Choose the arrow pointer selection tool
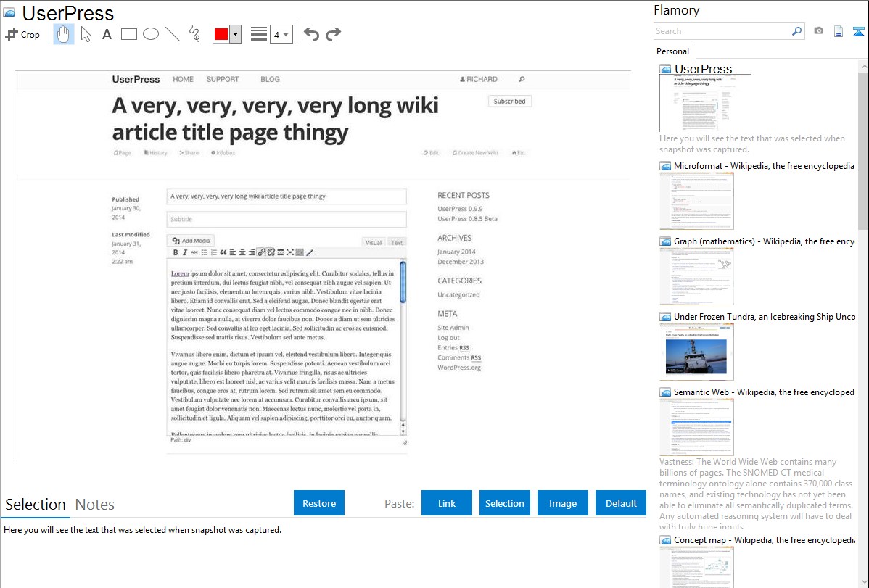The height and width of the screenshot is (588, 869). pos(86,34)
